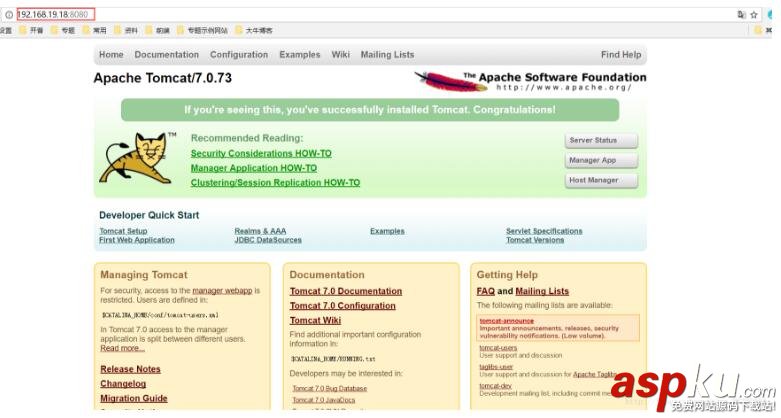
Task: Click the manager webapp link
Action: point(222,290)
